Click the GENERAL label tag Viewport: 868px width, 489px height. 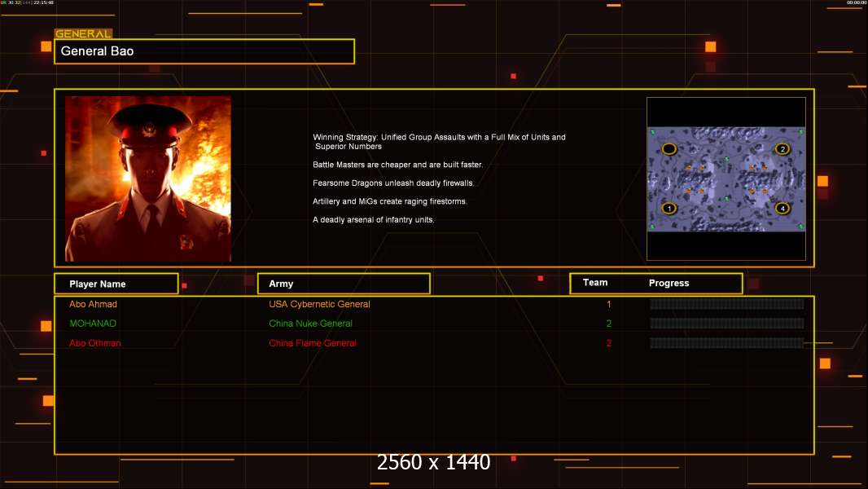[83, 33]
